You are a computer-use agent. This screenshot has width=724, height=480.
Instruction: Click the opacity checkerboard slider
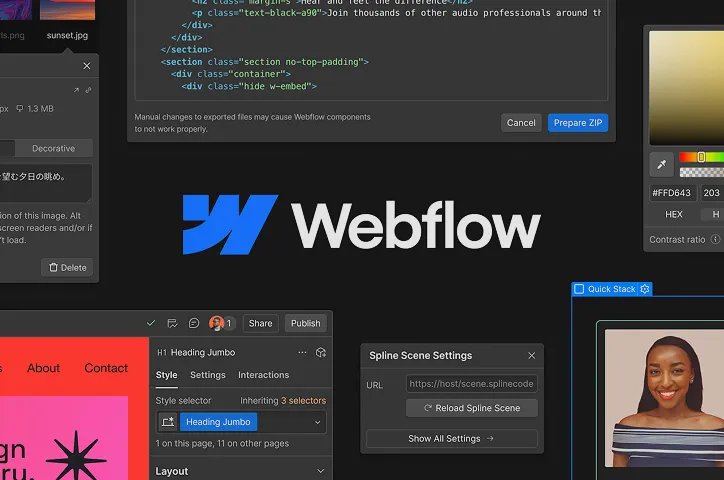(x=702, y=172)
